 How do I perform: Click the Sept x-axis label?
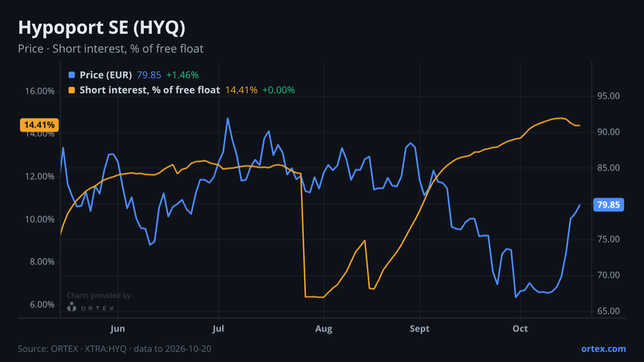click(420, 328)
